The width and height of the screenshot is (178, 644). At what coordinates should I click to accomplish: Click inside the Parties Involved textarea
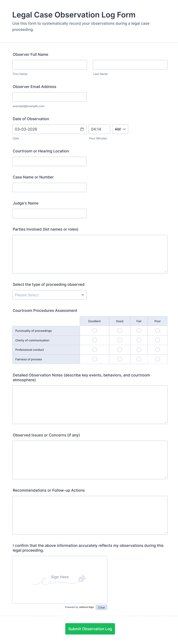point(90,254)
